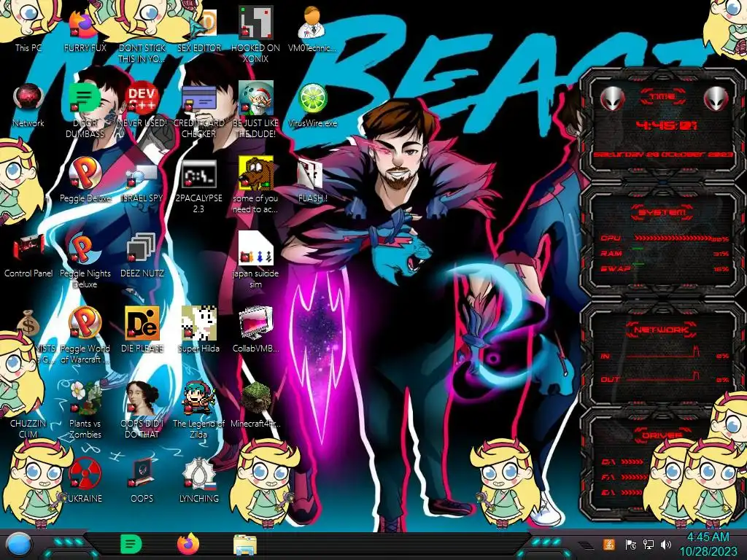
Task: Open the network connection tray icon
Action: tap(649, 544)
